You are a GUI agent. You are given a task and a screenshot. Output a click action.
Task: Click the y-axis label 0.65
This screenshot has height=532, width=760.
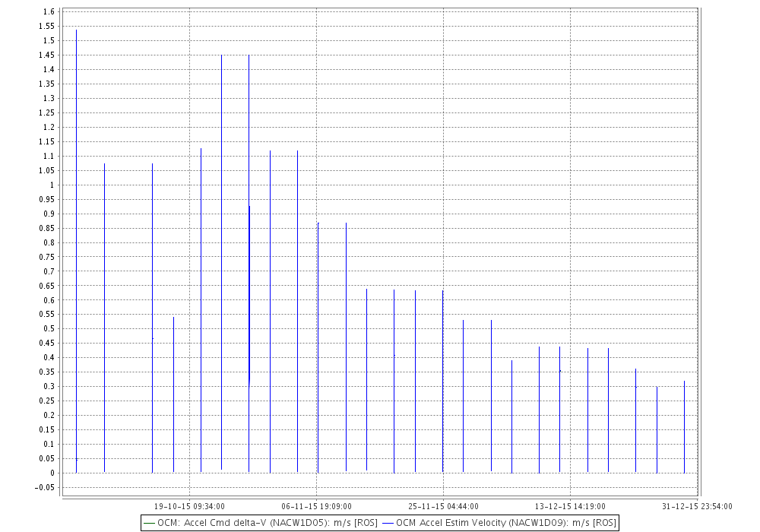point(47,286)
